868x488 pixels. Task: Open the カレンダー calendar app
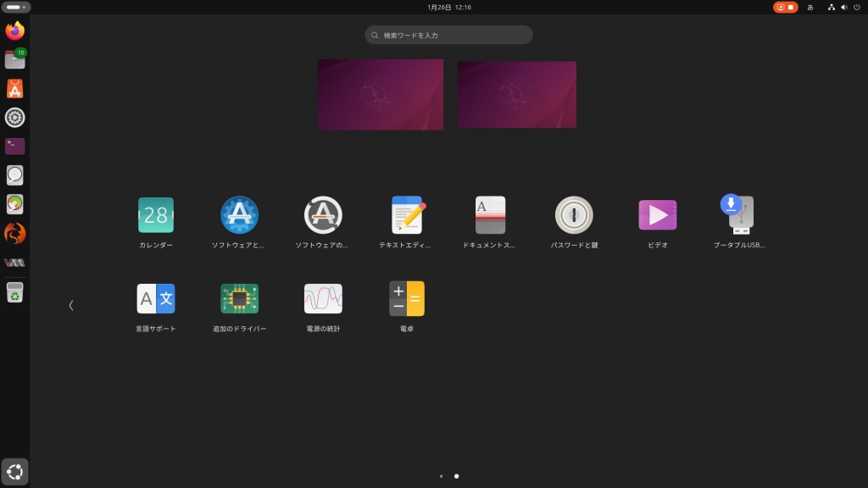156,215
